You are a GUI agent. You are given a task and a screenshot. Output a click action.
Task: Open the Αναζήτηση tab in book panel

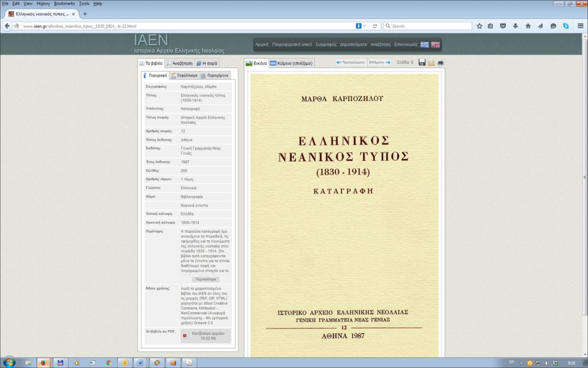click(179, 63)
